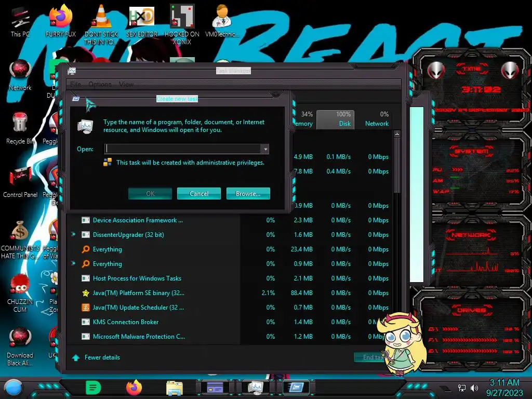Open the SEX EDITOR HxD shortcut
This screenshot has height=399, width=532.
142,21
